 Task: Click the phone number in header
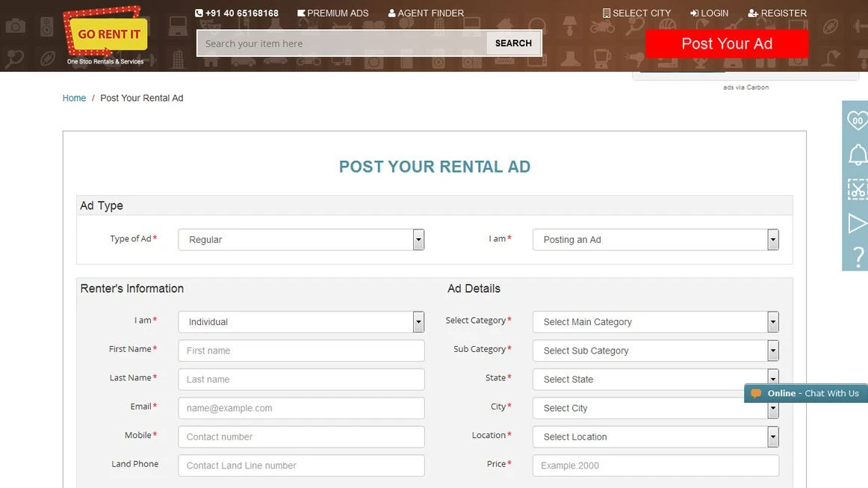pos(236,13)
